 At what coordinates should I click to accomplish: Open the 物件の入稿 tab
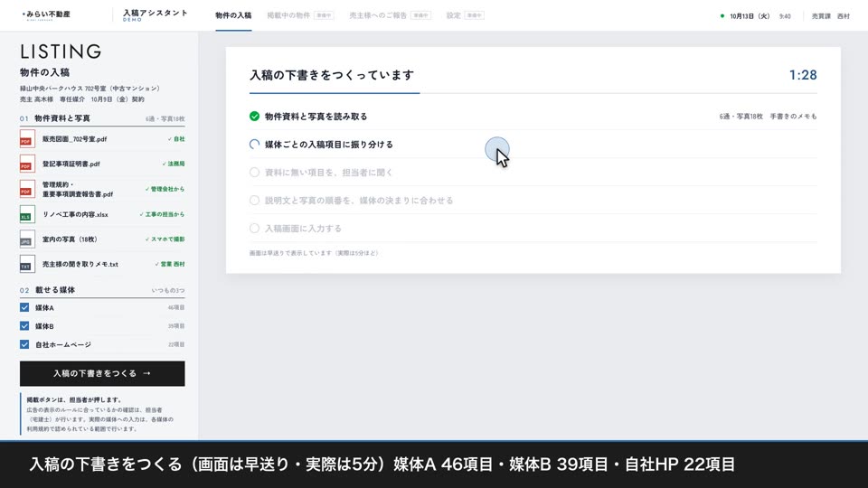[x=233, y=15]
